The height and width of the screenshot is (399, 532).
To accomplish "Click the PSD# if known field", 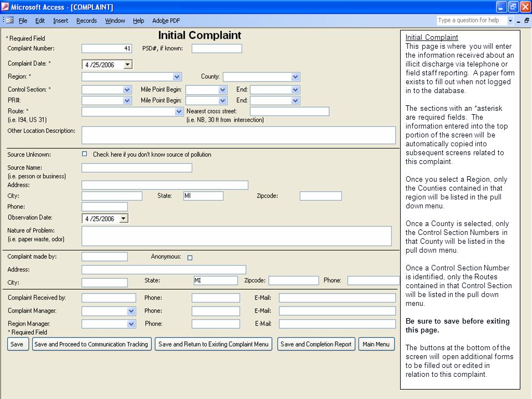I will point(217,49).
